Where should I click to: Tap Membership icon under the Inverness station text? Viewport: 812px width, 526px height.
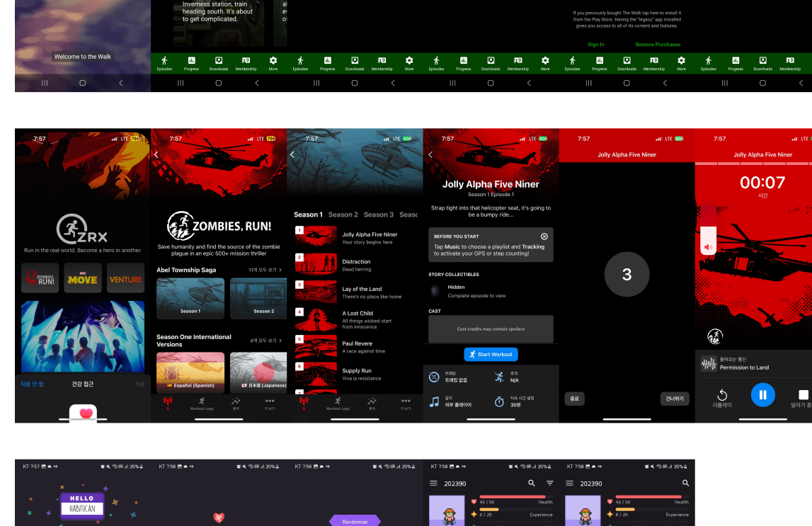pyautogui.click(x=246, y=63)
